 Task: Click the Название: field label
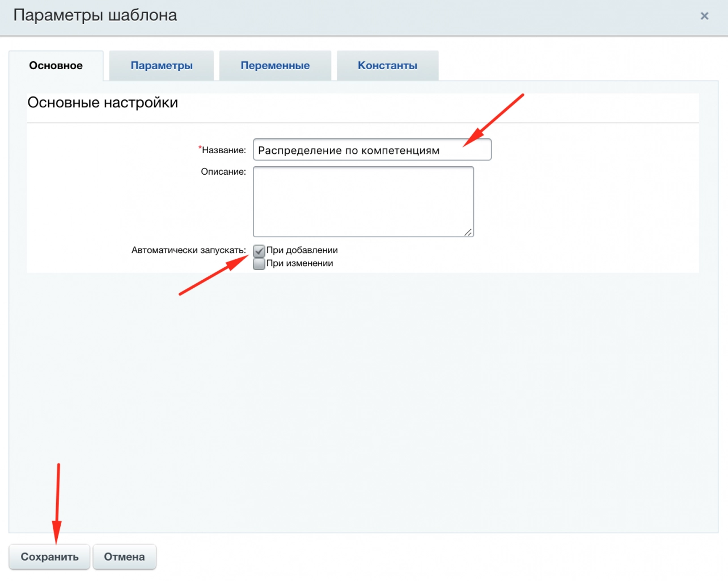[x=224, y=150]
